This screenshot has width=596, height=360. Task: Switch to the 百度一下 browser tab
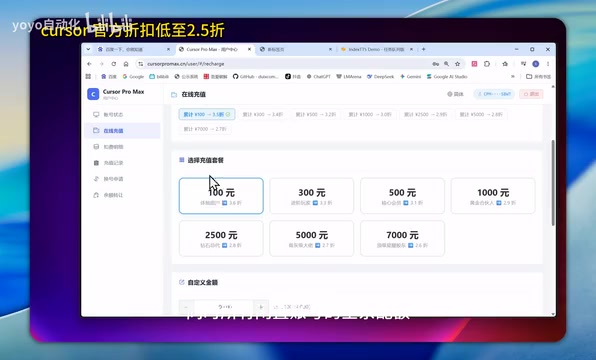pyautogui.click(x=134, y=49)
